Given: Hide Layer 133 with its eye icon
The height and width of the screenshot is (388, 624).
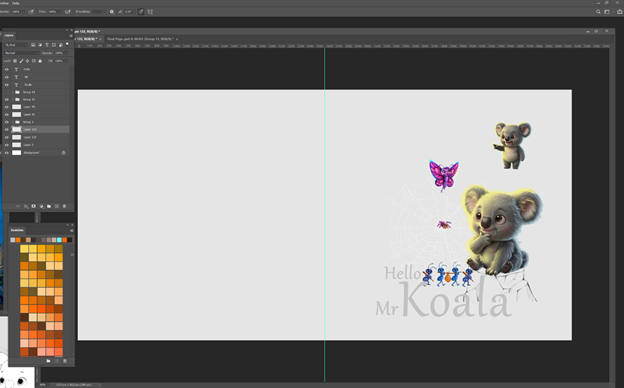Looking at the screenshot, I should click(x=7, y=130).
